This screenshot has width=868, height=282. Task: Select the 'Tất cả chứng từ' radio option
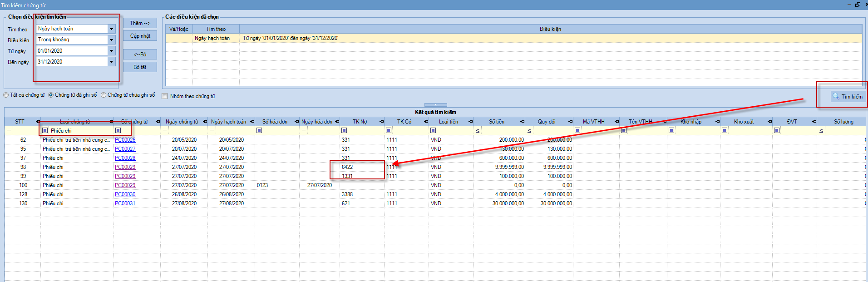(x=6, y=95)
